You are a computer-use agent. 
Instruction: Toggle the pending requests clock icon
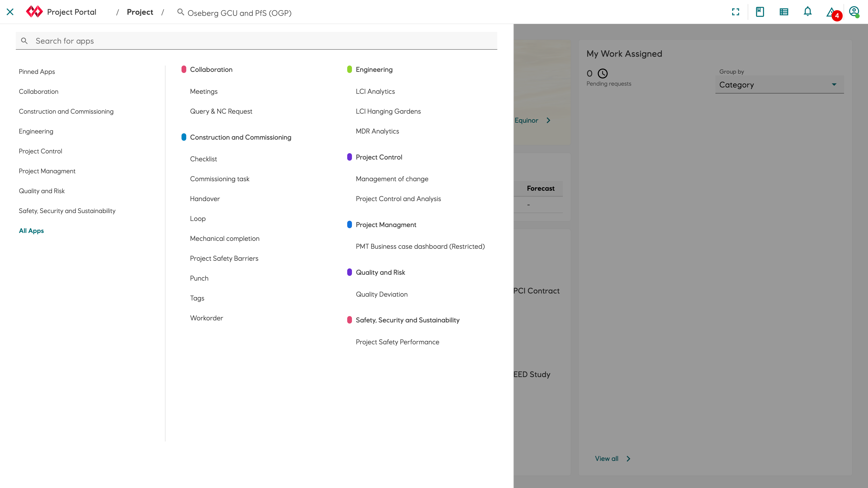(x=603, y=73)
